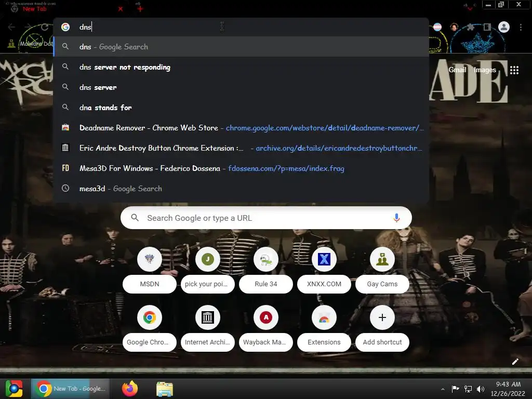
Task: Reload the page with the refresh icon
Action: coord(45,27)
